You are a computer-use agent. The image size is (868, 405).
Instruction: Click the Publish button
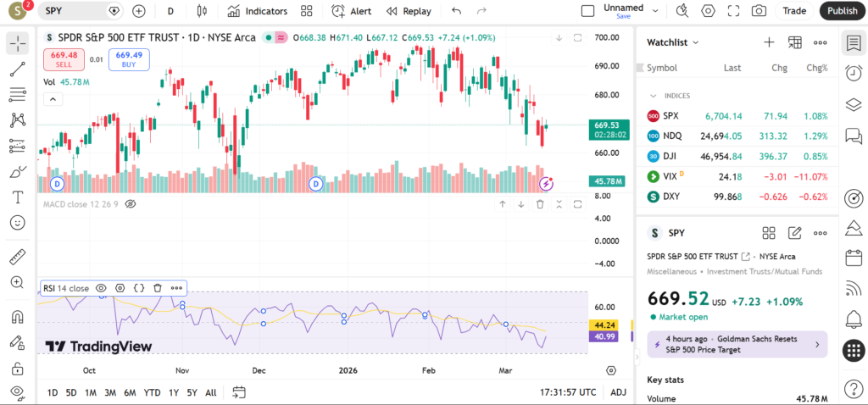click(842, 11)
